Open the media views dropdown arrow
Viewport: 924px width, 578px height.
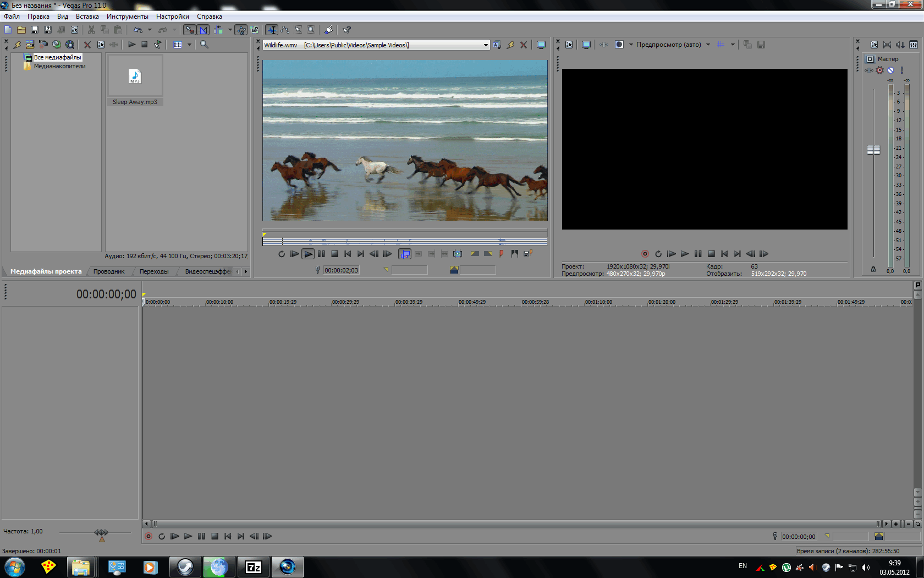coord(189,45)
